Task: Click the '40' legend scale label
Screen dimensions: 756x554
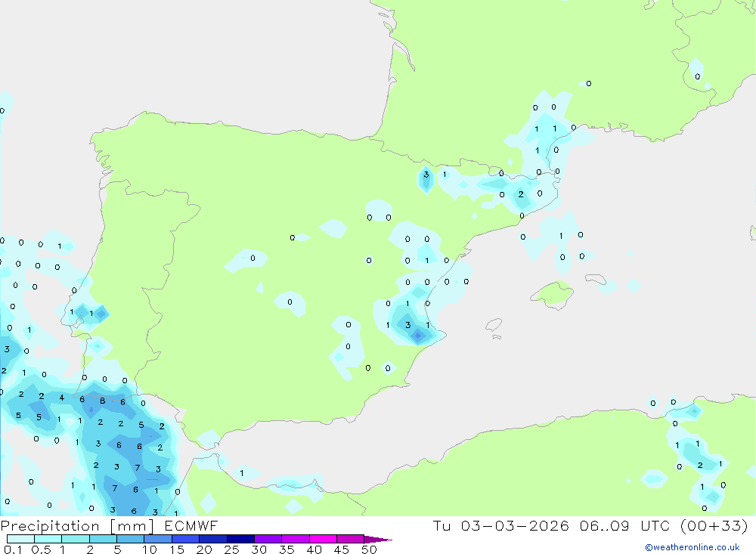Action: pos(314,549)
